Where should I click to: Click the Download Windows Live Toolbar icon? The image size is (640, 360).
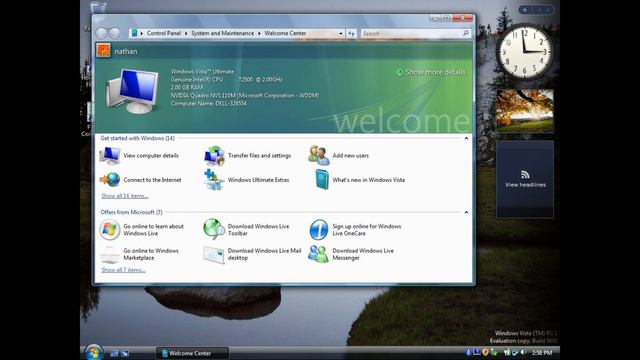point(214,229)
